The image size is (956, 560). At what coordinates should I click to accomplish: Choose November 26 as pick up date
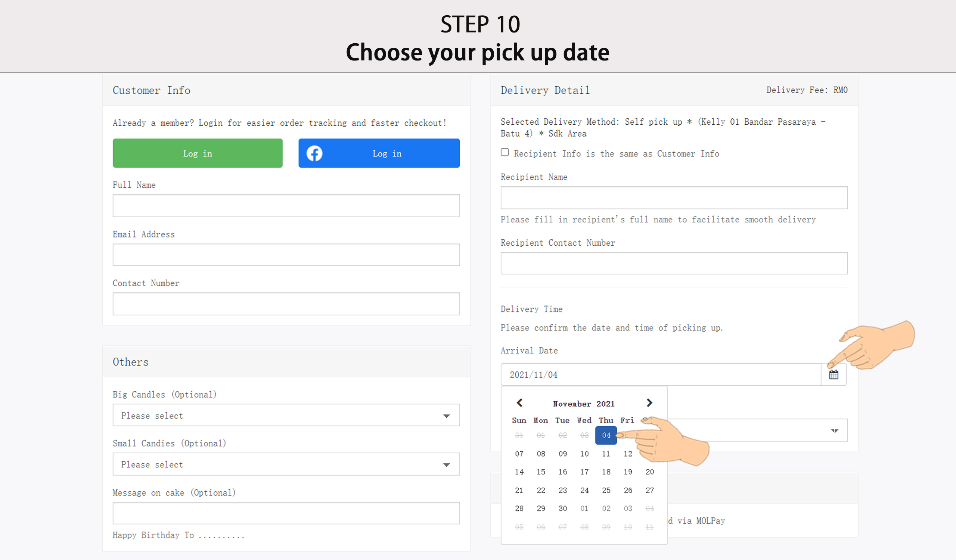[x=628, y=491]
